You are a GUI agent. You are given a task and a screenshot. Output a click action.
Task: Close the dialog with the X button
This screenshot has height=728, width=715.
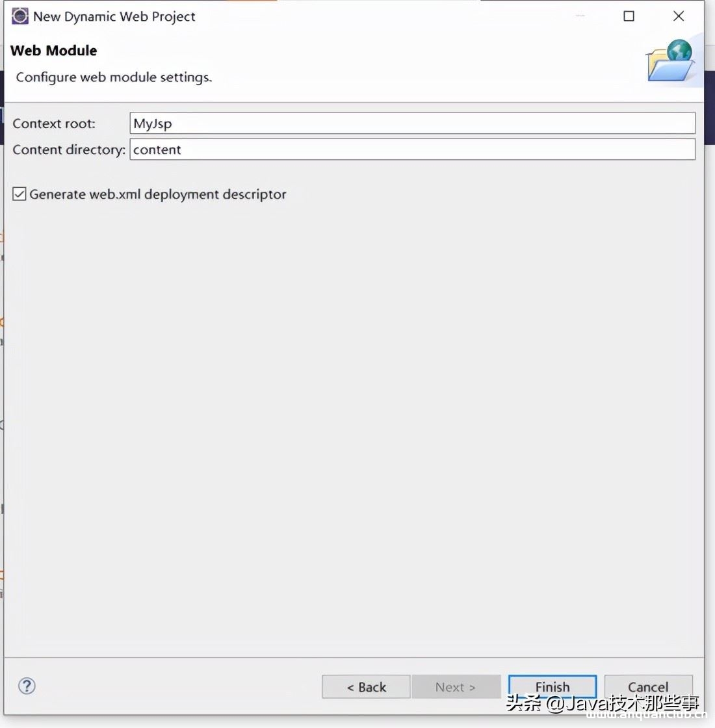coord(679,16)
